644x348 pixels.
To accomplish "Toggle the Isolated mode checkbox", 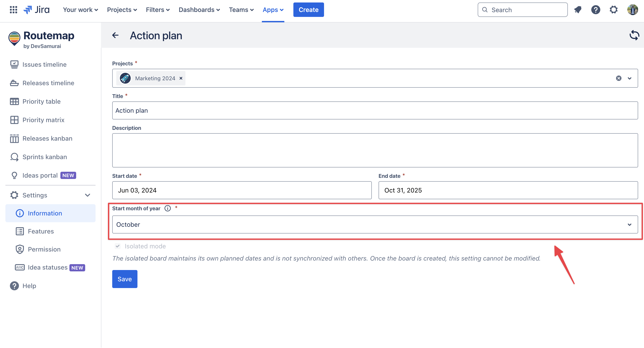I will tap(118, 246).
